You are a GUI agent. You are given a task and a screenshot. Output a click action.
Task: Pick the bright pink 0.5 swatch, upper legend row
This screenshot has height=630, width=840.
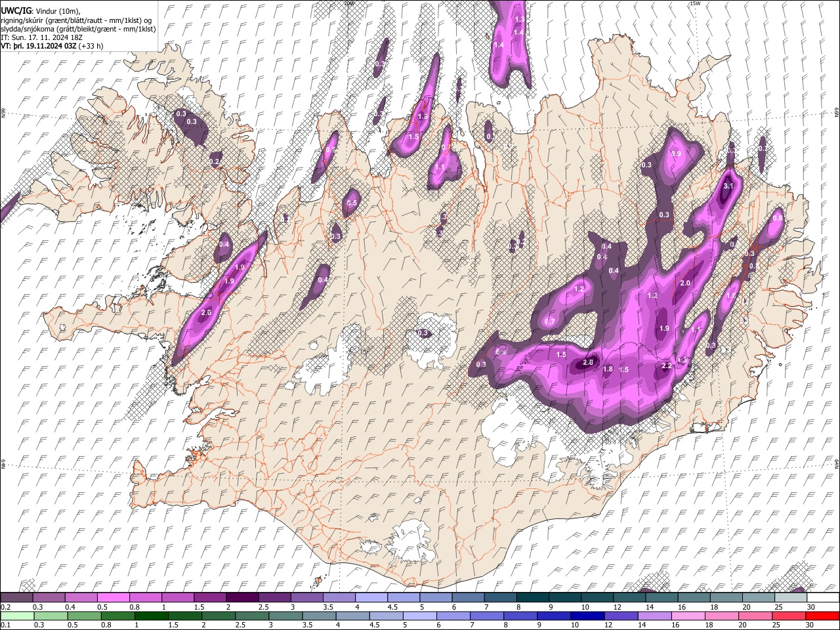(x=113, y=597)
